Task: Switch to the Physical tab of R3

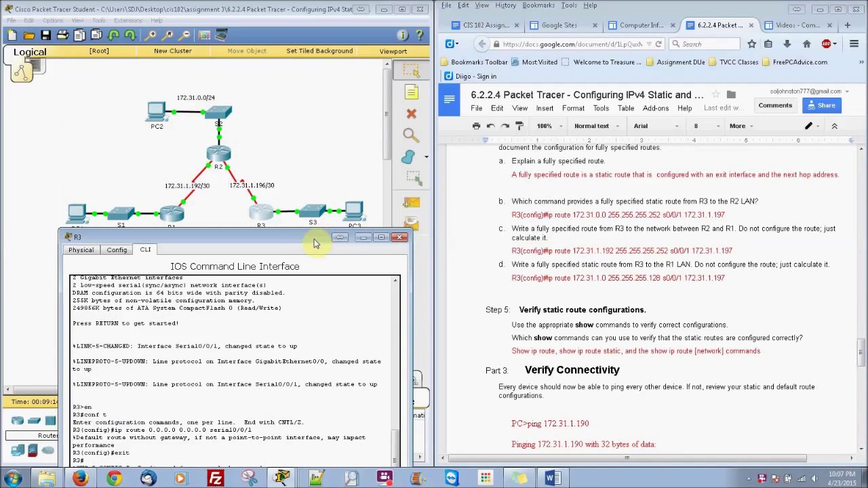Action: click(x=81, y=250)
